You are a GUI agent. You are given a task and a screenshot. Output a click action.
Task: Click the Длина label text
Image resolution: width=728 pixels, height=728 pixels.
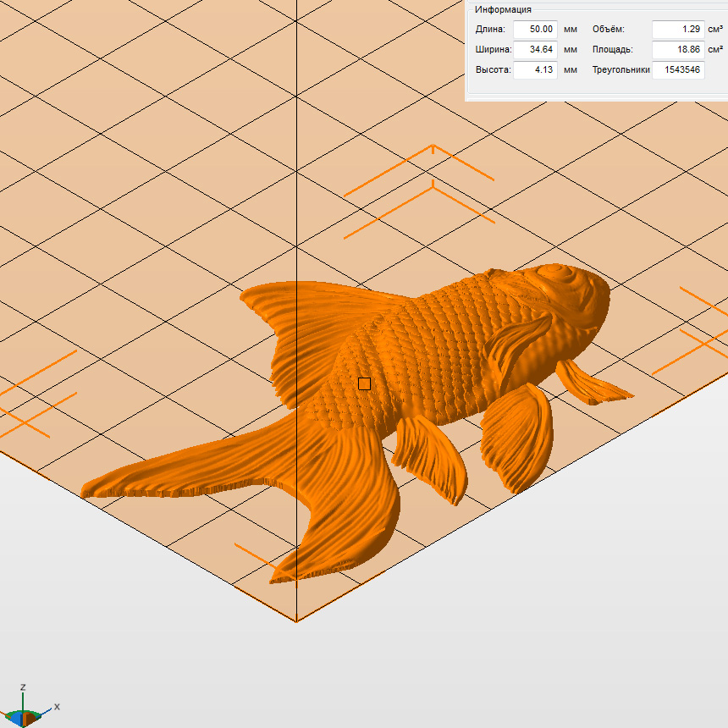(490, 29)
